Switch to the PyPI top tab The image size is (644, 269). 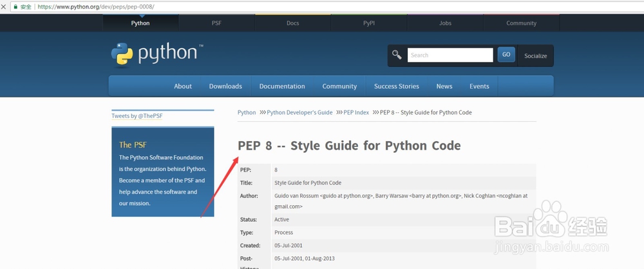click(369, 23)
